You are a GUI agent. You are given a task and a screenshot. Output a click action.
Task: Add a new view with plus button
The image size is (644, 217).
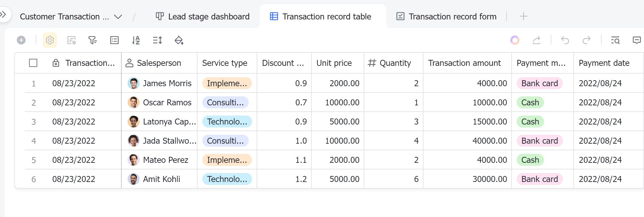pyautogui.click(x=523, y=16)
